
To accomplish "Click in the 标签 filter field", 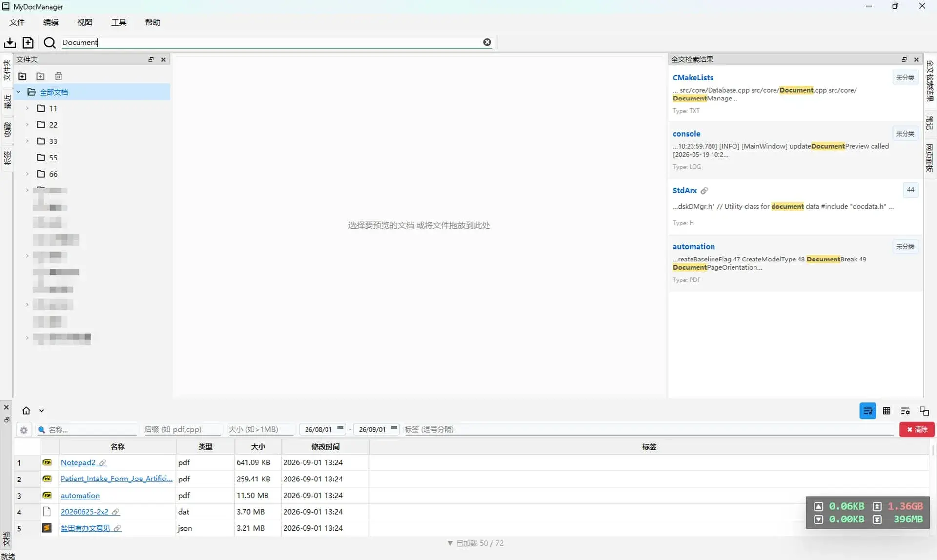I will click(649, 430).
